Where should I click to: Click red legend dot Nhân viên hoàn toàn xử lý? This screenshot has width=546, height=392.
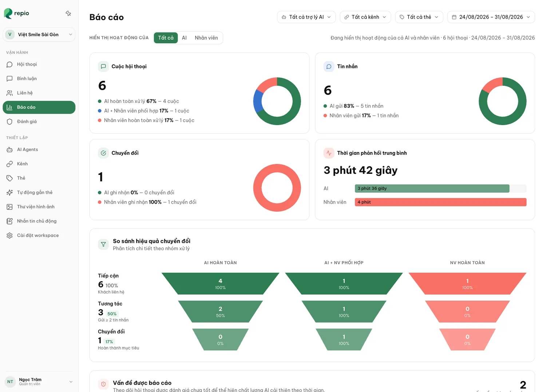pyautogui.click(x=100, y=120)
